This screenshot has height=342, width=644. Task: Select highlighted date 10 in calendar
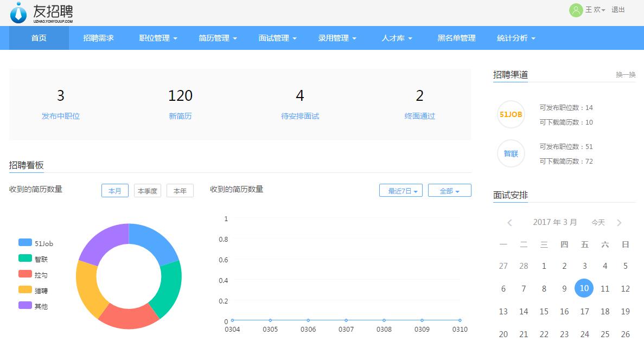pyautogui.click(x=584, y=288)
